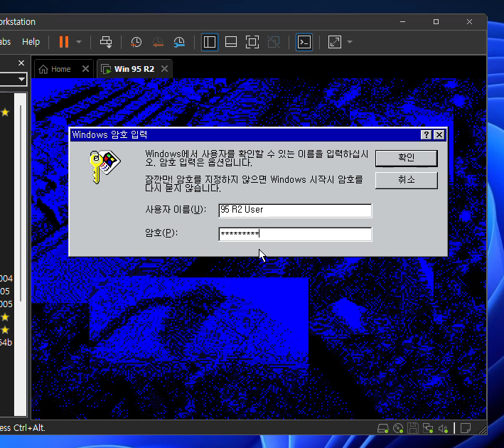Screen dimensions: 504x448
Task: Toggle the library sidebar view icon
Action: 210,42
